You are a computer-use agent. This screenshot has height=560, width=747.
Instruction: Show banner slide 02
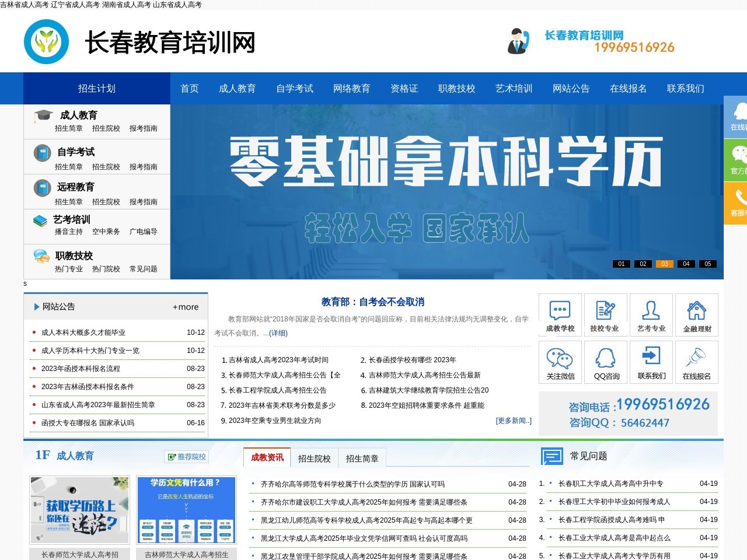[643, 264]
